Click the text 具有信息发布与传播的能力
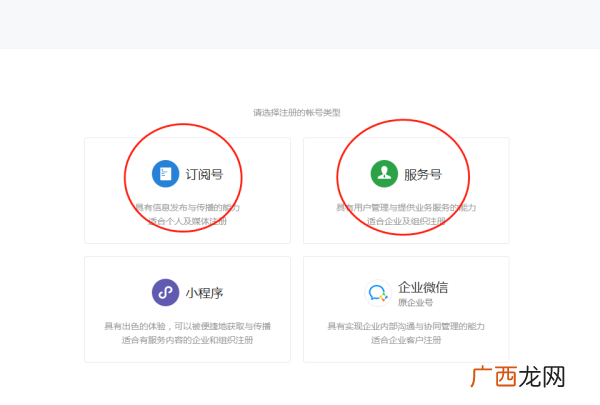The width and height of the screenshot is (600, 405). pyautogui.click(x=188, y=207)
